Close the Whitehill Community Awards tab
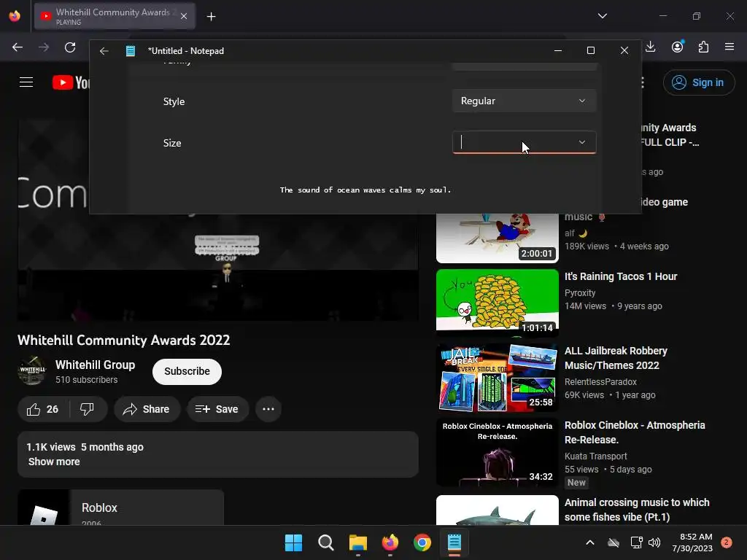 coord(184,16)
